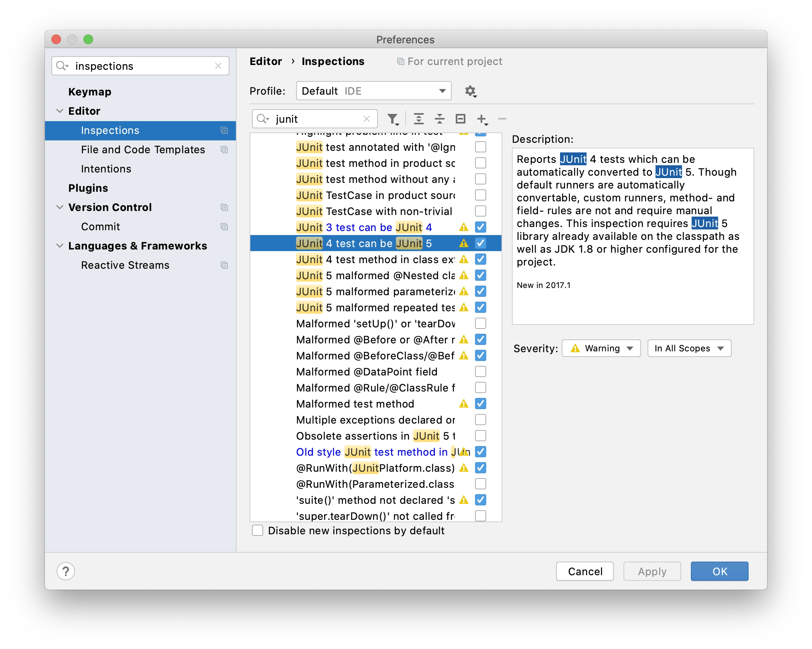Select Intentions in the sidebar

(x=106, y=168)
